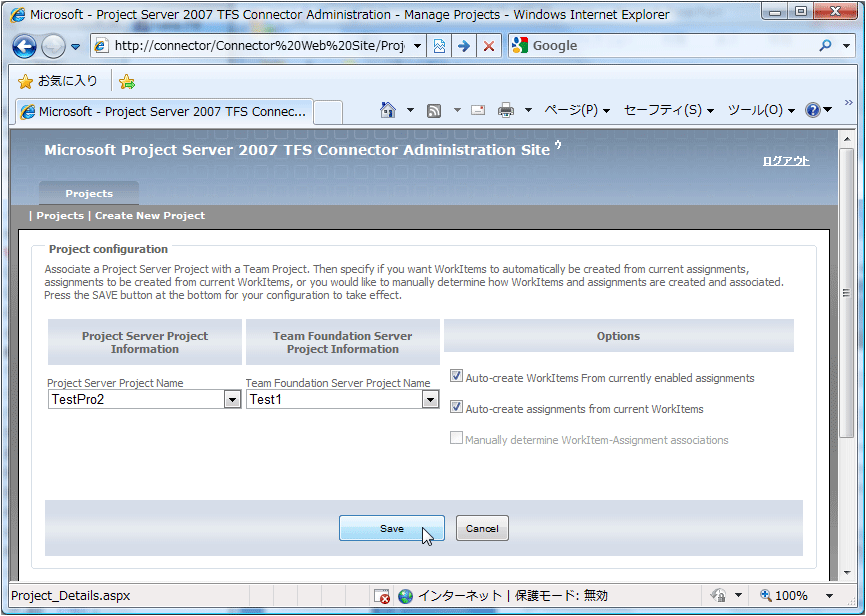This screenshot has width=866, height=616.
Task: Open the Favorites (お気に入り) star button
Action: (57, 81)
